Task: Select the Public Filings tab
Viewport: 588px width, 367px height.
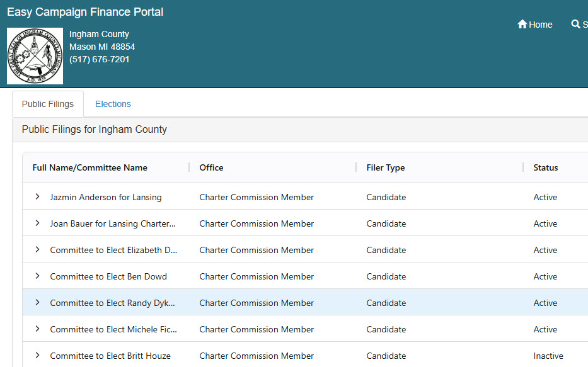Action: click(x=48, y=104)
